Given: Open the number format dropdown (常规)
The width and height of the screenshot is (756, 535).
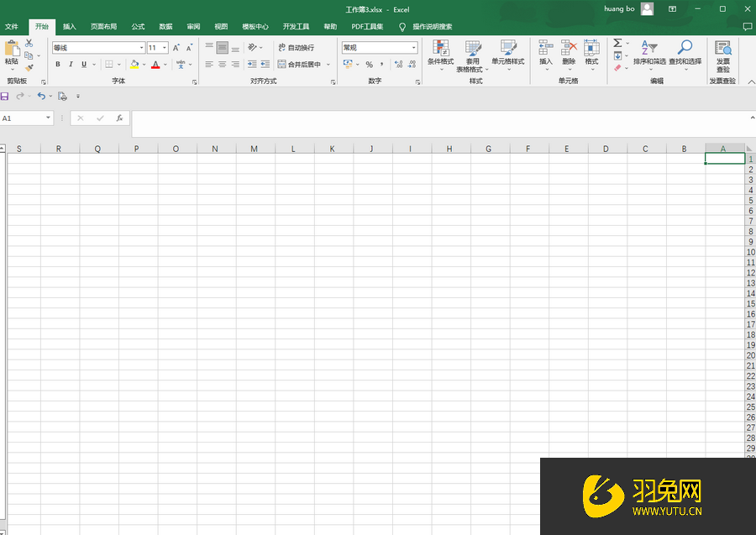Looking at the screenshot, I should [x=413, y=48].
